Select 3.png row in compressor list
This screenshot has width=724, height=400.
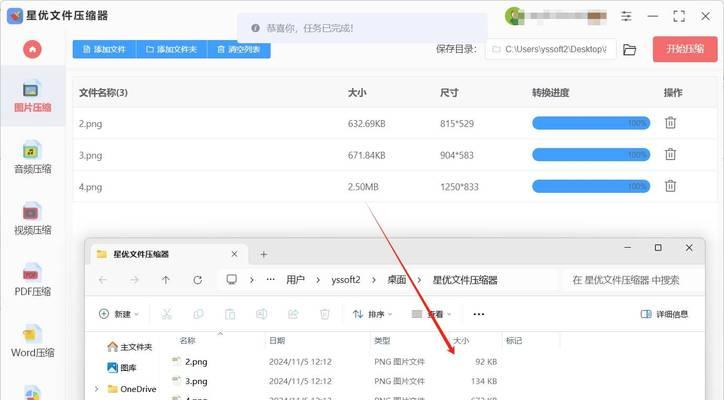tap(395, 155)
